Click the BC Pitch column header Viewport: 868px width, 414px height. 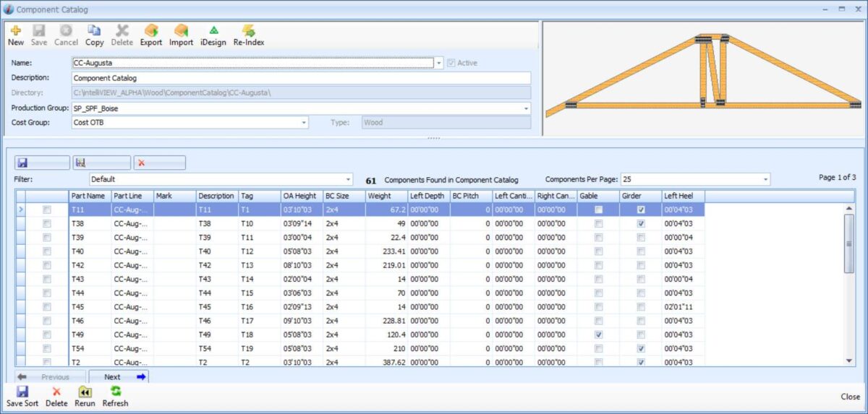(x=471, y=196)
